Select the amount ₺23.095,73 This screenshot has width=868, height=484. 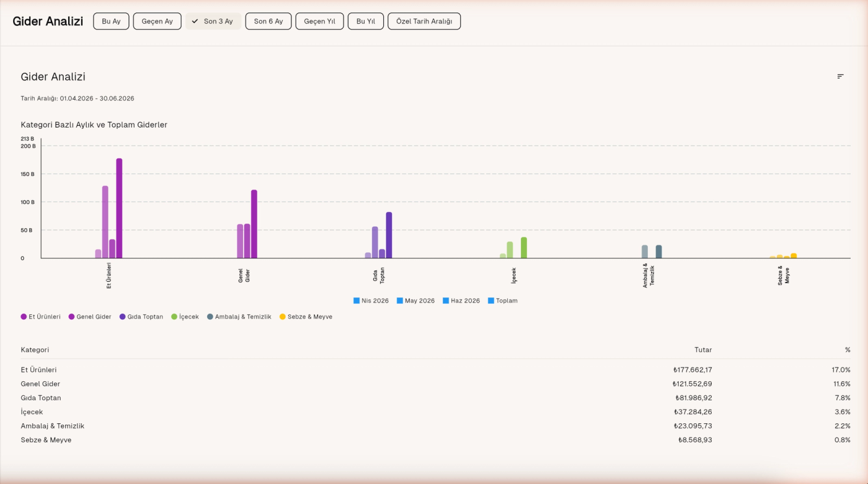(693, 426)
